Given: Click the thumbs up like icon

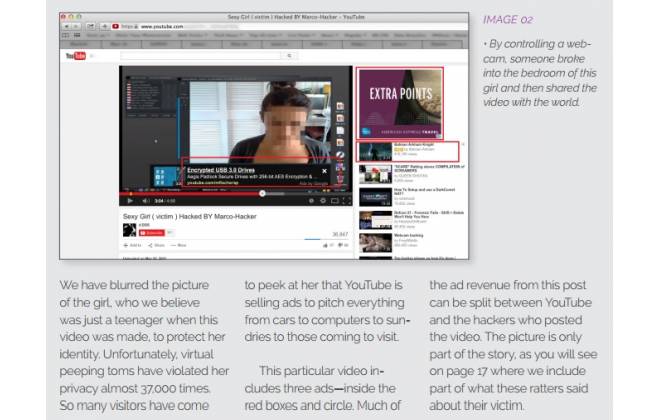Looking at the screenshot, I should click(x=325, y=245).
